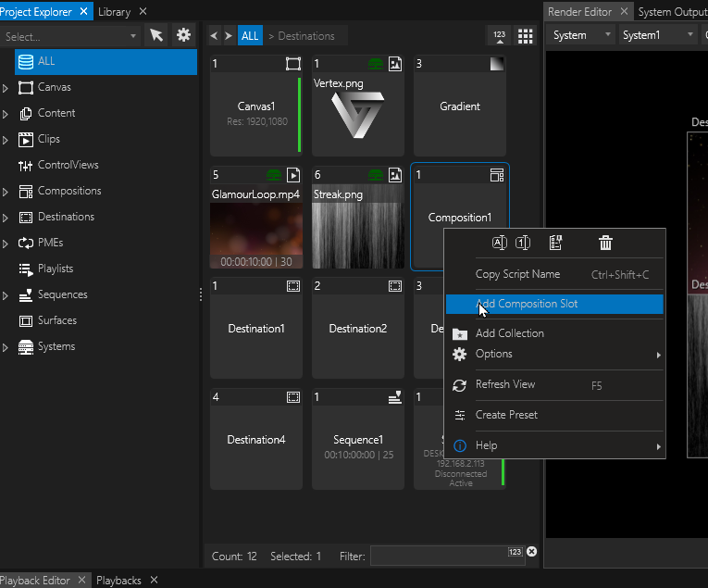Click the settings gear icon beside the arrow tool
Viewport: 708px width, 588px height.
pyautogui.click(x=183, y=35)
